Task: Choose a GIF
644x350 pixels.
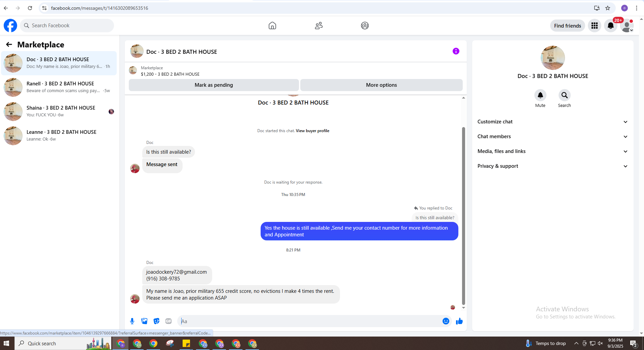Action: (x=168, y=321)
